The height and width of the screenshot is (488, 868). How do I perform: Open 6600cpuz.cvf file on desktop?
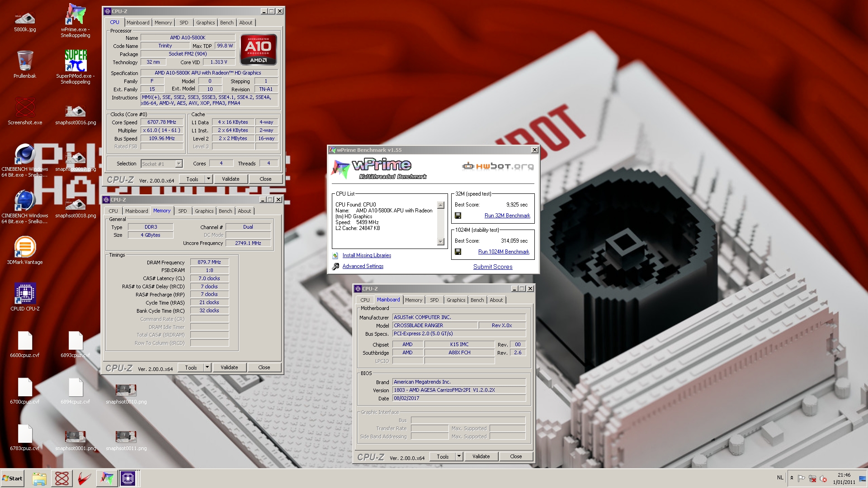tap(25, 344)
